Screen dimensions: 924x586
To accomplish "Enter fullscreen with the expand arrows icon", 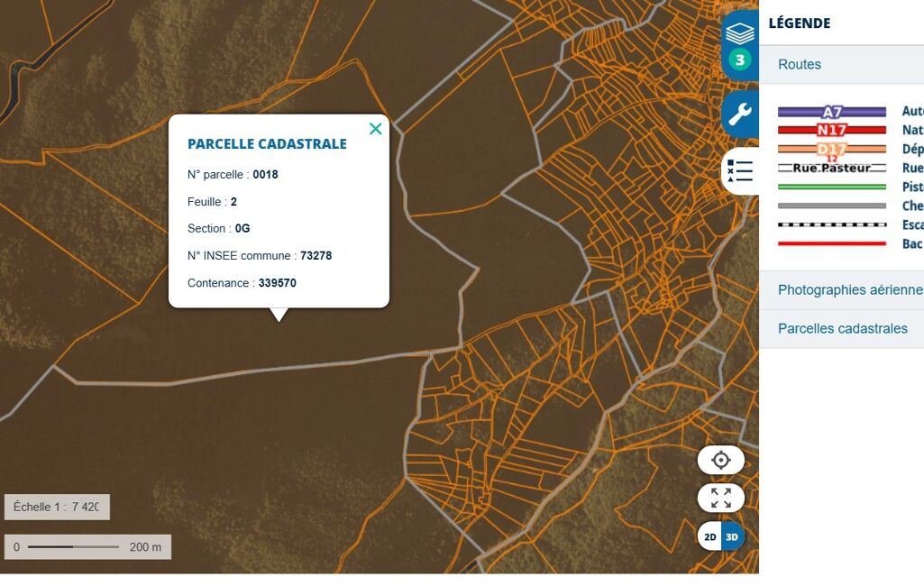I will tap(720, 498).
